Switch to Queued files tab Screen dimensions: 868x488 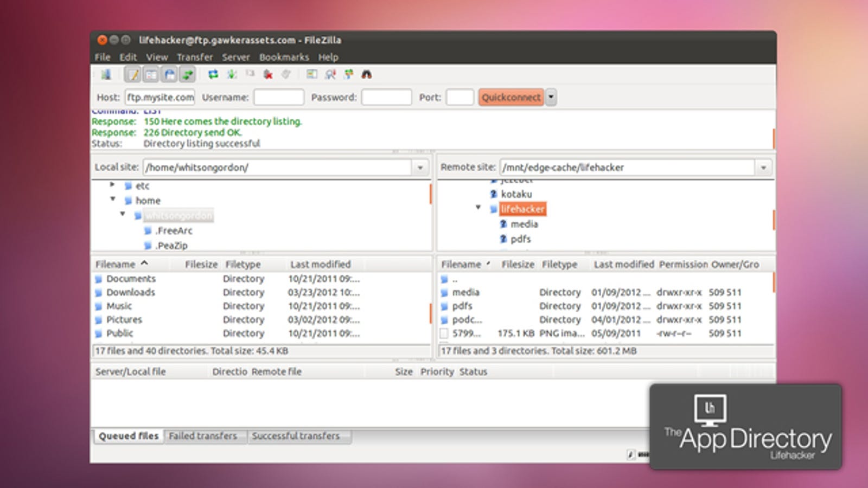coord(129,436)
